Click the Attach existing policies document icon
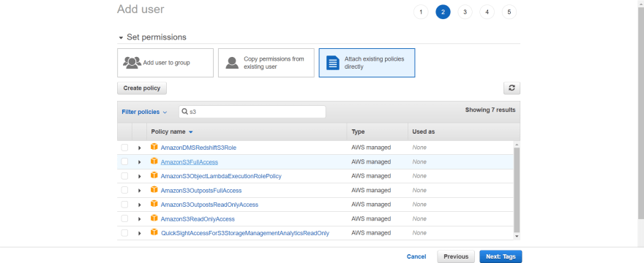Screen dimensions: 644x263 pyautogui.click(x=333, y=63)
